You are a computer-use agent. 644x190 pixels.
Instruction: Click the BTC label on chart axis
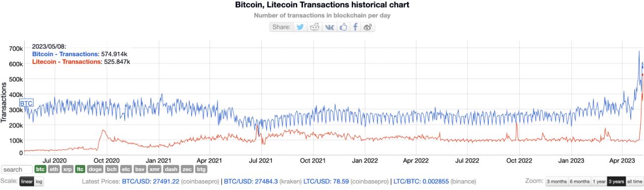(x=26, y=103)
